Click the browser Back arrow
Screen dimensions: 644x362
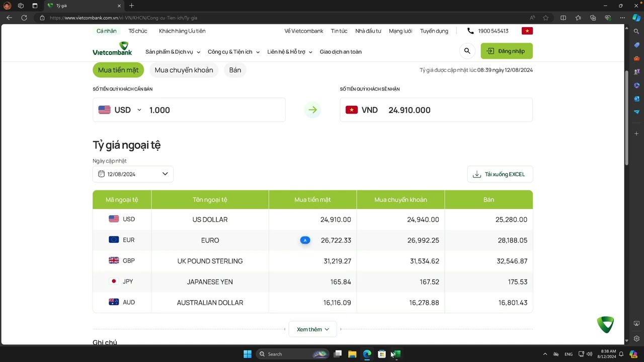click(x=9, y=18)
